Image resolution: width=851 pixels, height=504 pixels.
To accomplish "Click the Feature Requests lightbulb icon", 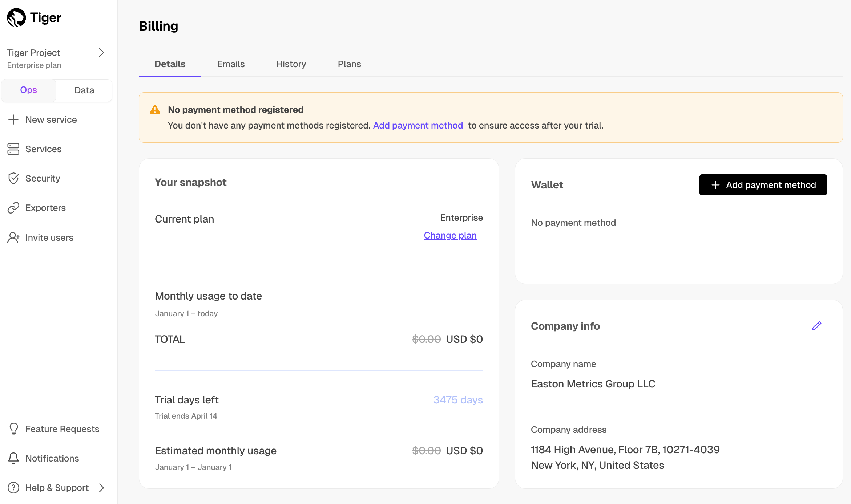I will pos(13,429).
